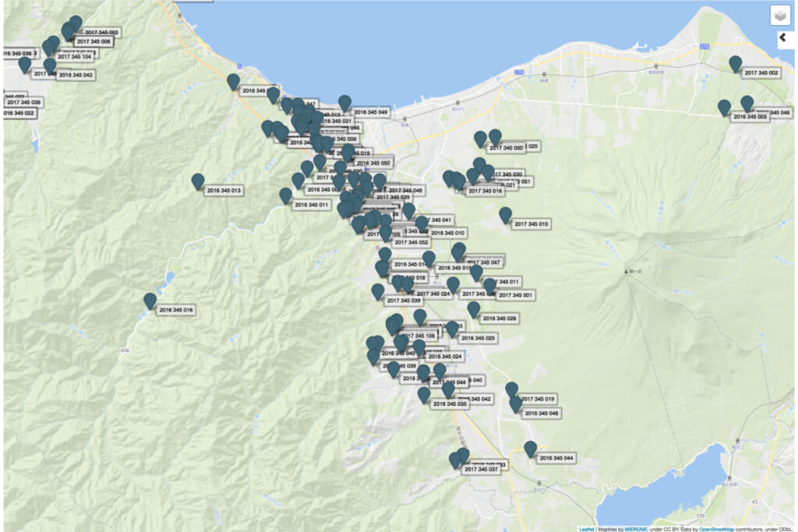Select the marker pin for 2016 345 013

click(198, 181)
